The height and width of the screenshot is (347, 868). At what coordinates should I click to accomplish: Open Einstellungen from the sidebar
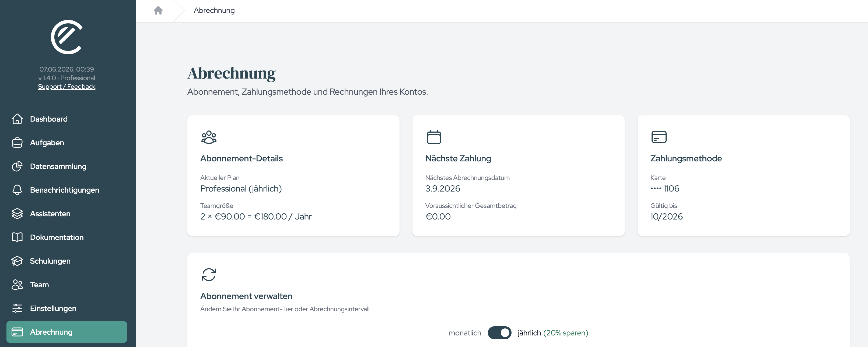(x=67, y=308)
